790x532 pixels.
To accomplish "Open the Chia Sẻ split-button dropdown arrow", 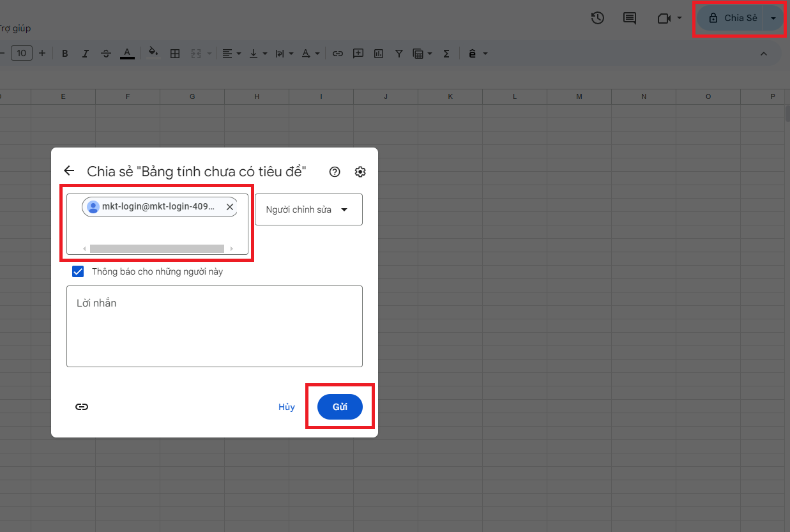I will point(772,18).
